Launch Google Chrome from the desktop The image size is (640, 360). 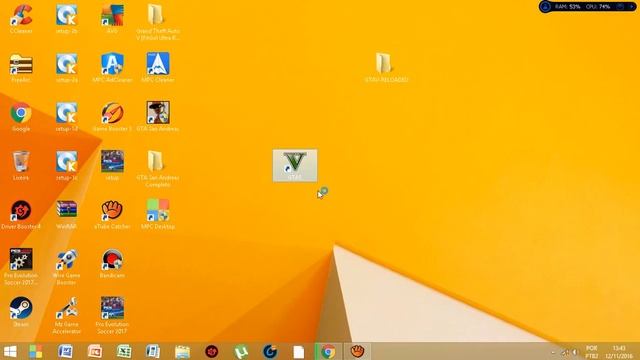coord(21,116)
